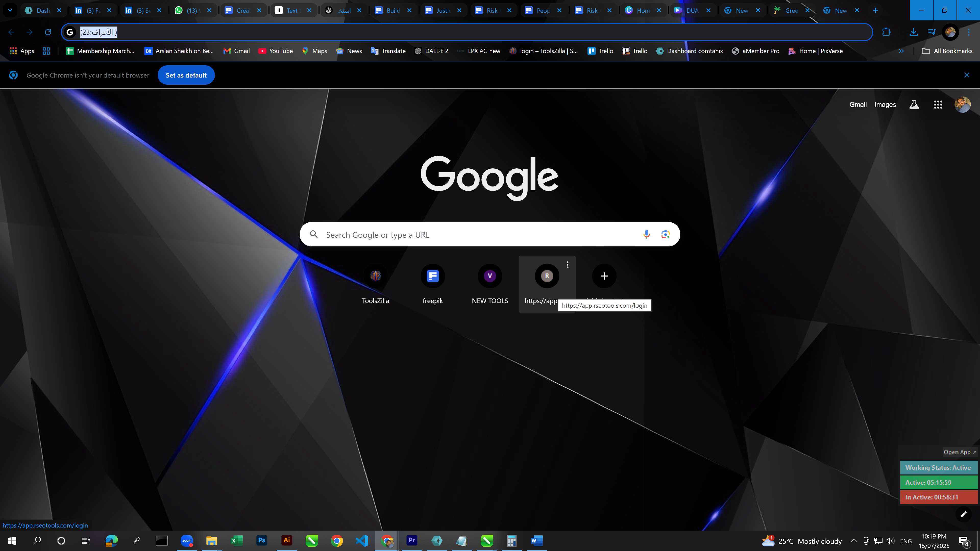Open Apps bookmark
The height and width of the screenshot is (551, 980).
click(22, 51)
